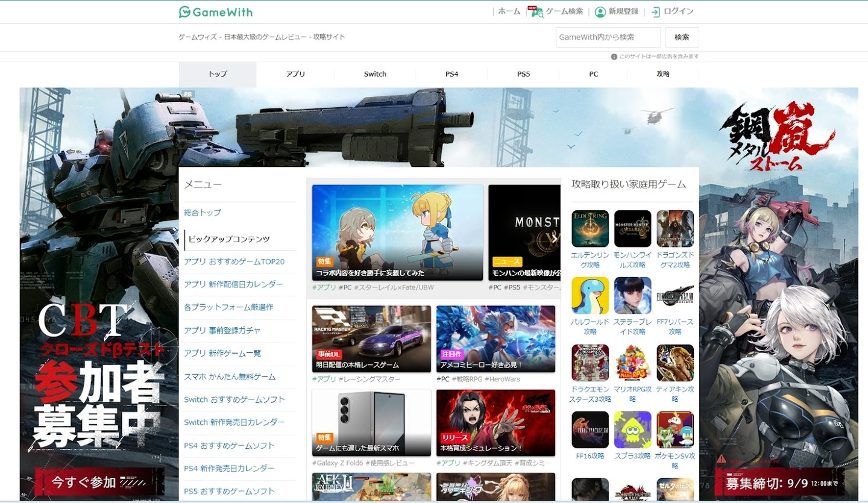Screen dimensions: 868x503
Task: Open the game search icon in header
Action: pos(536,11)
